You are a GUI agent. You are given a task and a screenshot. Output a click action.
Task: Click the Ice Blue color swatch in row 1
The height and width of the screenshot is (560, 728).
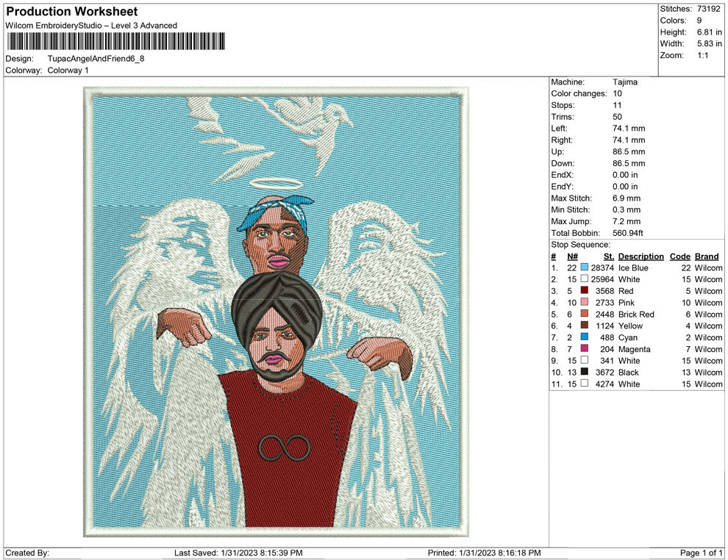point(584,268)
